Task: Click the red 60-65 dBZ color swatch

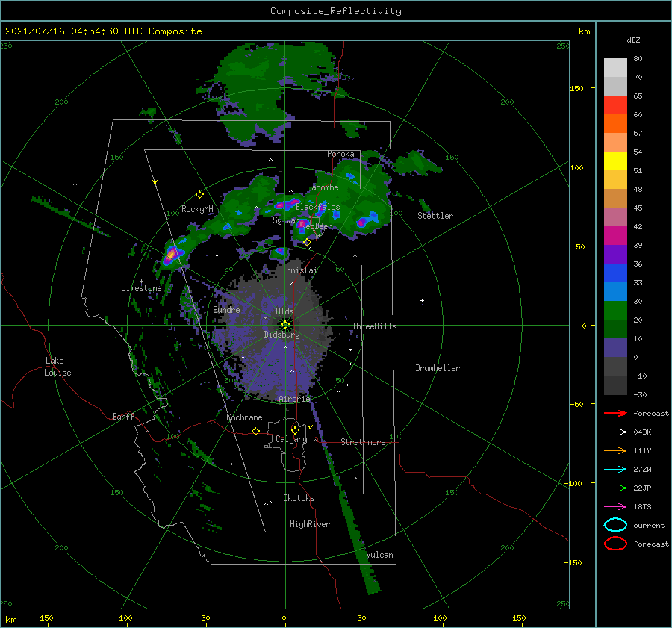Action: point(615,105)
